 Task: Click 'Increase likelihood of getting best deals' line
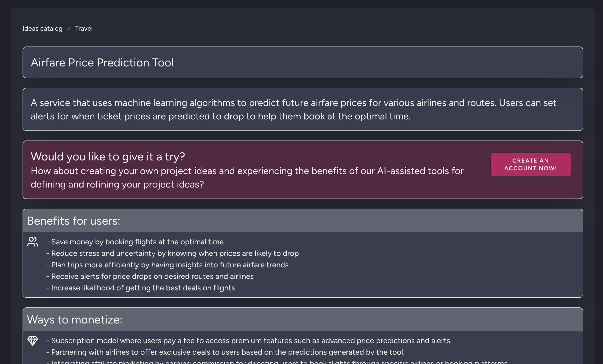tap(141, 288)
